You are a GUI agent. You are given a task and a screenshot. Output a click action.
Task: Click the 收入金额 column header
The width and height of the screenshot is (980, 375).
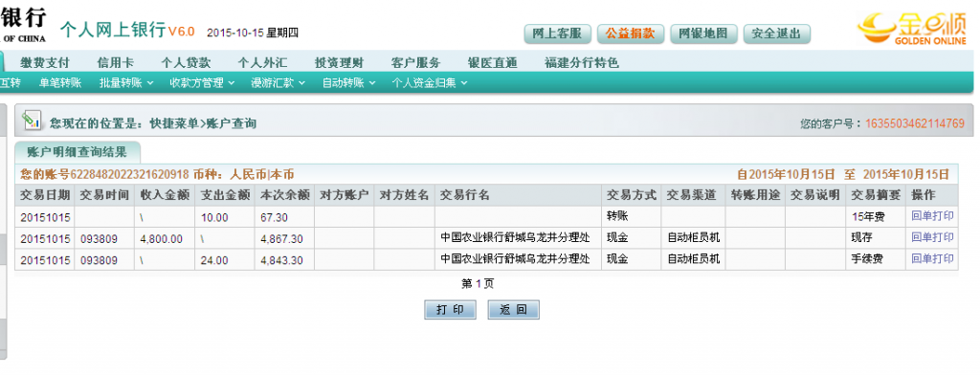point(165,195)
